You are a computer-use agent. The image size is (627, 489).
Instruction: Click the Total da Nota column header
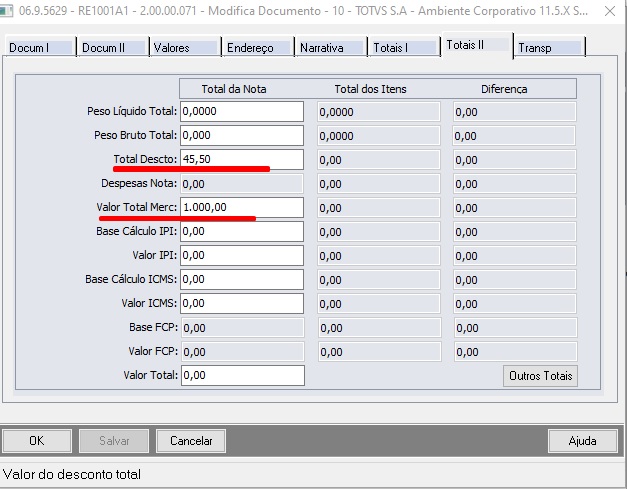[234, 89]
